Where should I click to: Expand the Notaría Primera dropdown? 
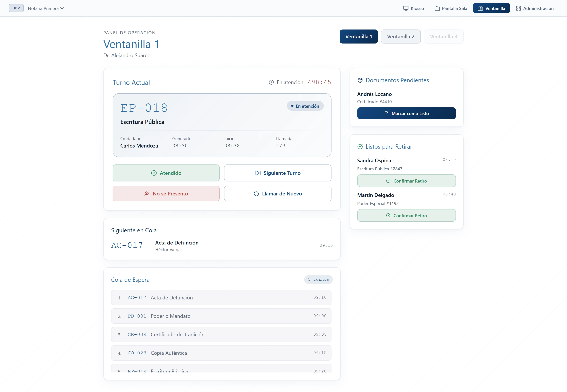(46, 8)
